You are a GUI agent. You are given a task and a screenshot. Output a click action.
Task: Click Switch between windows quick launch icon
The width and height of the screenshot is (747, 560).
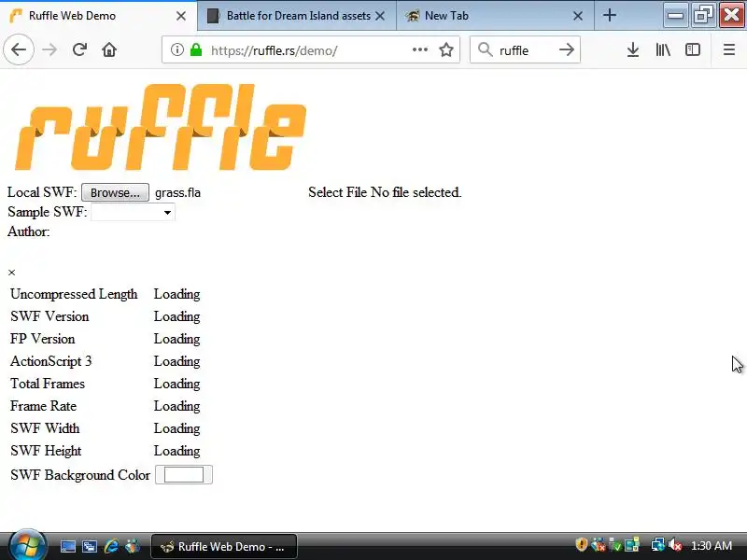pyautogui.click(x=90, y=546)
